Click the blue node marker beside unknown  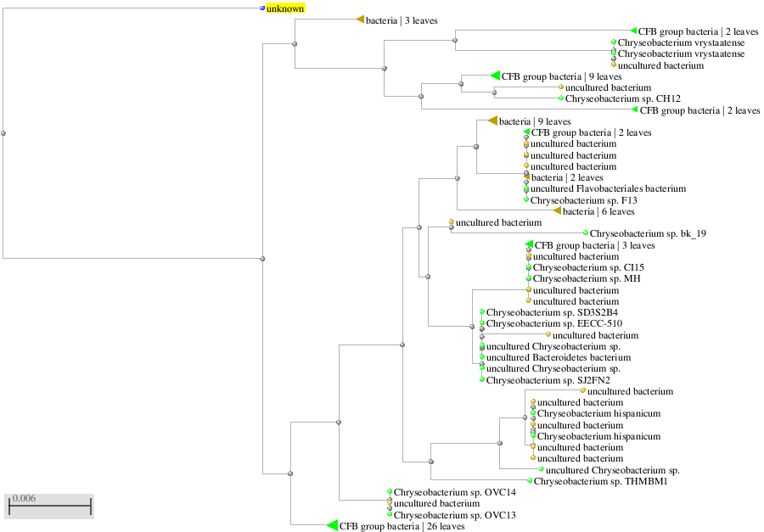(x=262, y=8)
